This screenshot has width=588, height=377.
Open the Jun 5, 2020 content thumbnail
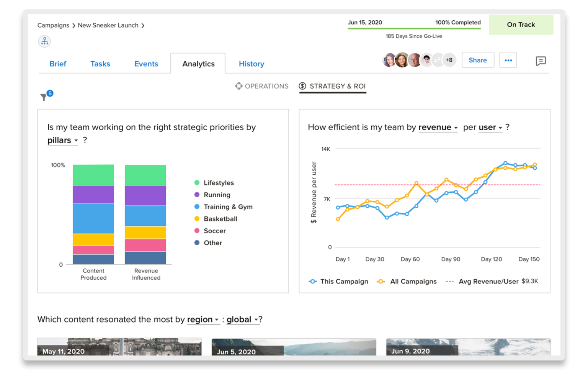[294, 347]
